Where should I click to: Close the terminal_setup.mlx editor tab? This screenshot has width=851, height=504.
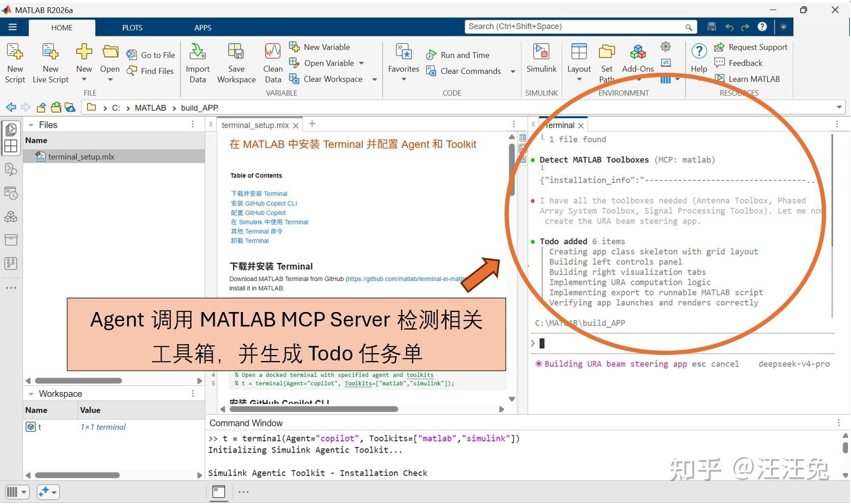tap(296, 125)
